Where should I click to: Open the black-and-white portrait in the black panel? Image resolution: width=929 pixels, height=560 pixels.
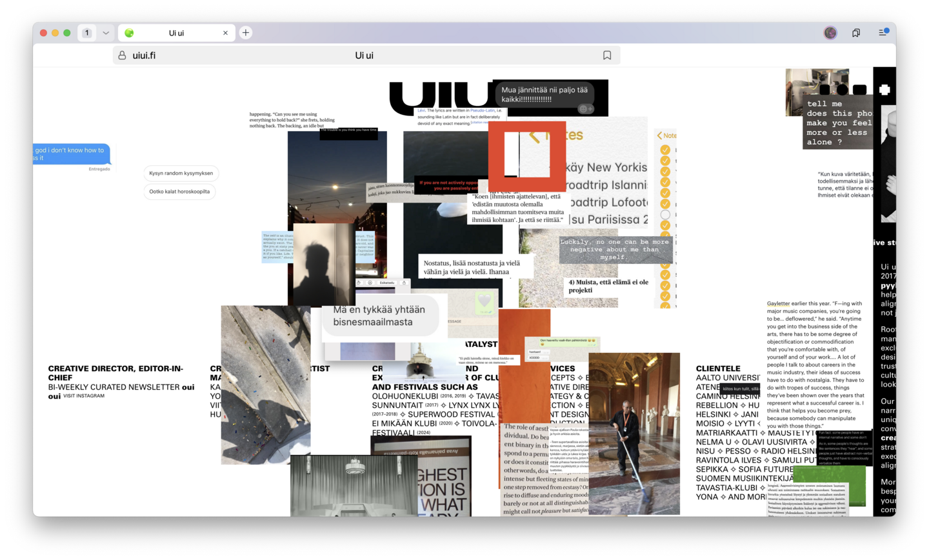[888, 165]
